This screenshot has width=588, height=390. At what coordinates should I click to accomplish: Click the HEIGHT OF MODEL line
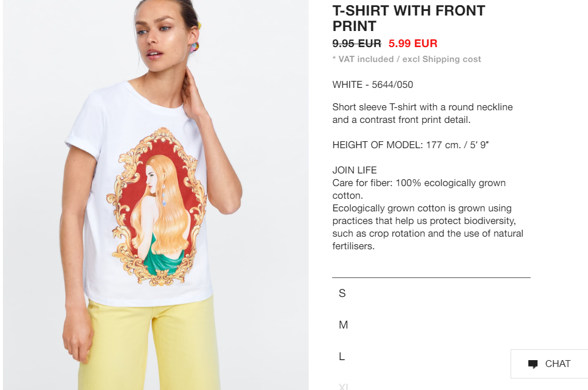(x=410, y=145)
